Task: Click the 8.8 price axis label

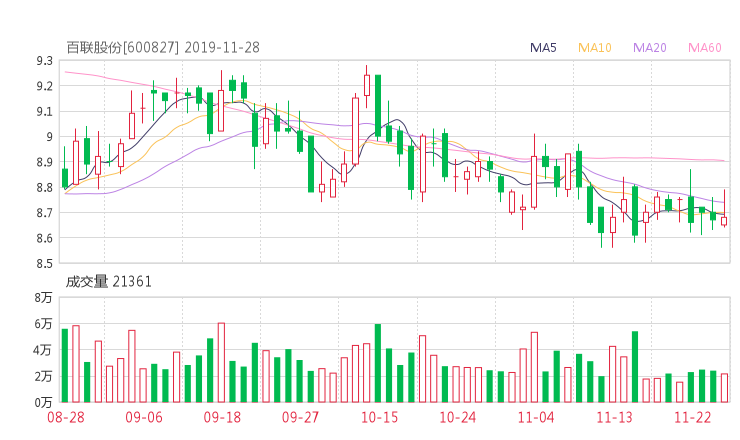Action: pyautogui.click(x=44, y=187)
